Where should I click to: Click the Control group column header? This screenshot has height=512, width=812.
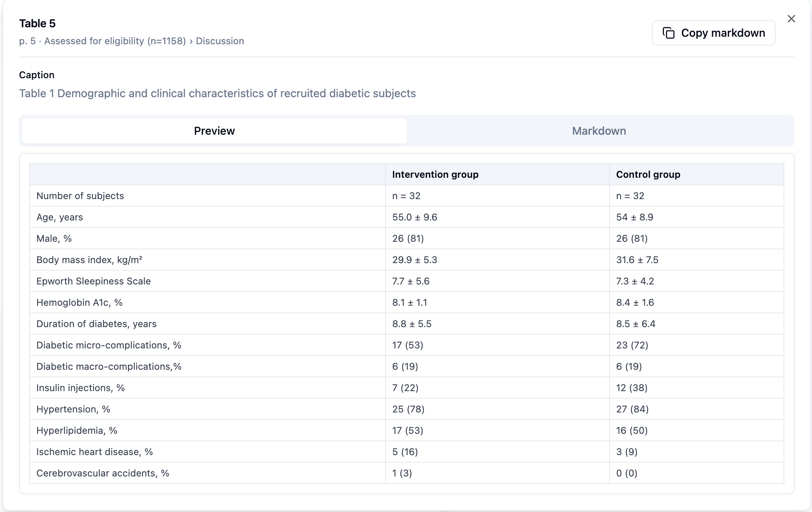648,175
